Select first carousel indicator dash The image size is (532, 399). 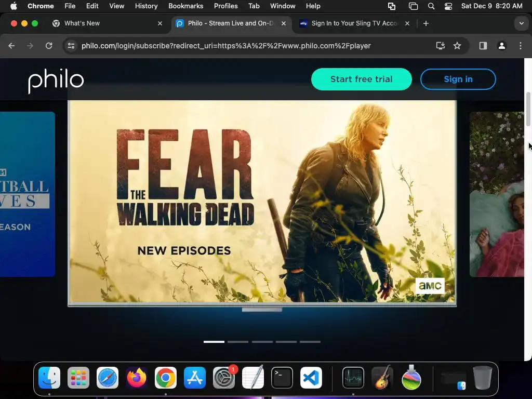click(x=214, y=342)
